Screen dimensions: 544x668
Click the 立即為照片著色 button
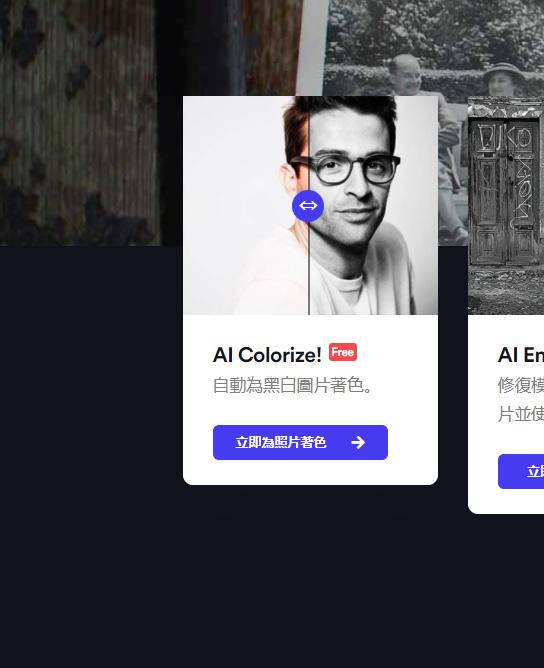pyautogui.click(x=300, y=442)
